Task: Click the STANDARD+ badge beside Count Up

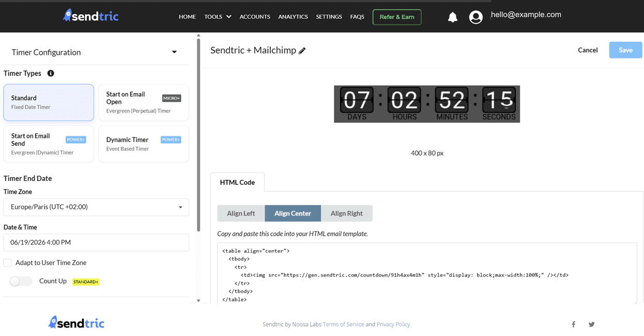Action: [x=86, y=282]
